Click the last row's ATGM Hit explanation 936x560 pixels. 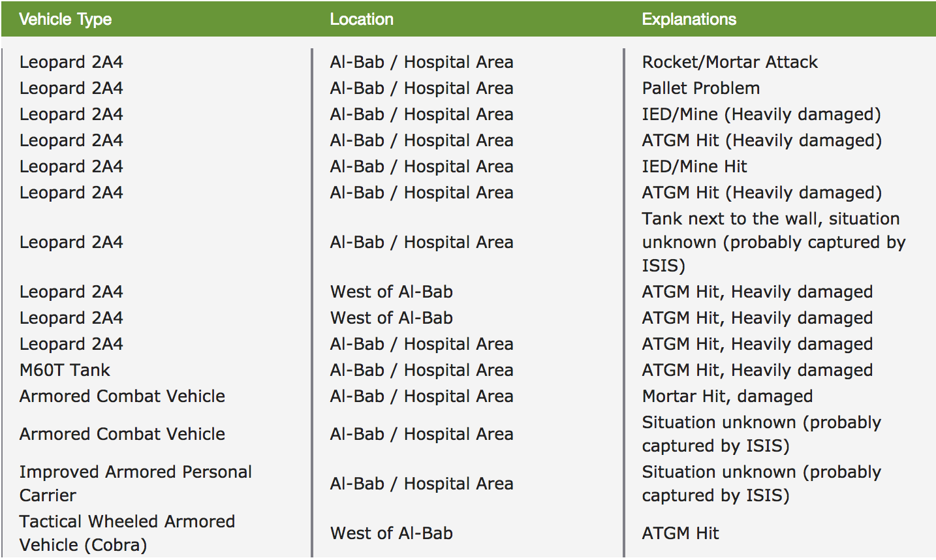(x=680, y=533)
